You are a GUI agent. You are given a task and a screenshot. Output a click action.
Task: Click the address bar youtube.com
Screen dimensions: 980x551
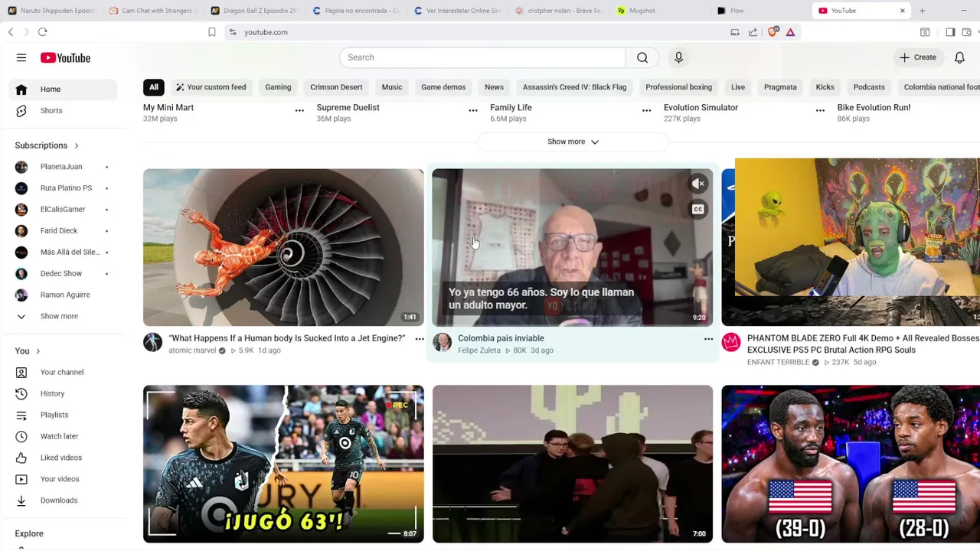click(x=266, y=32)
